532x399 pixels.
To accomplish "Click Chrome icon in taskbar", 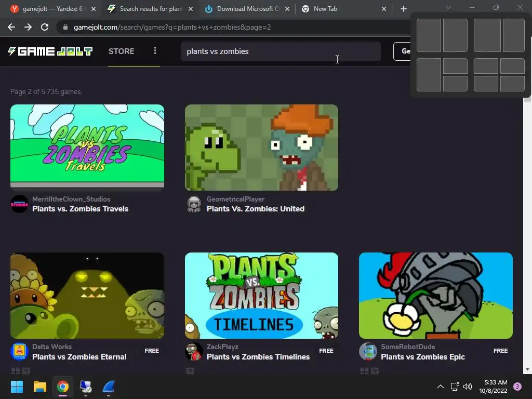I will (x=62, y=387).
